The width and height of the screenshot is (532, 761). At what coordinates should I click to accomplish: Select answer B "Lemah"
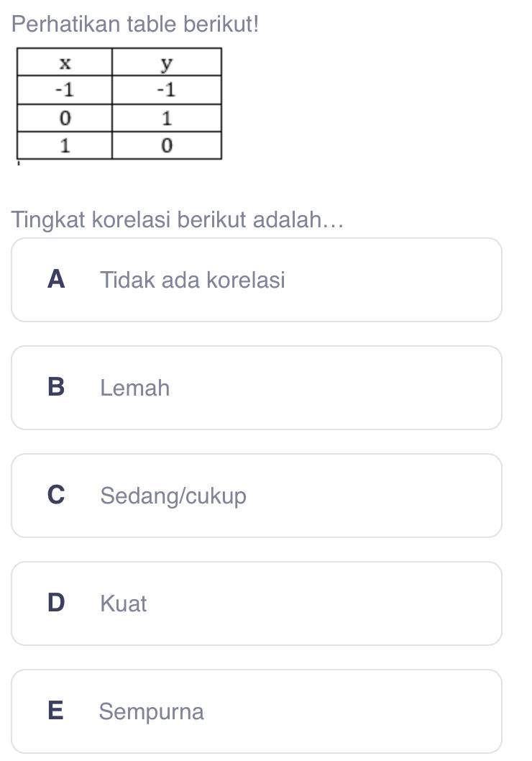click(x=257, y=388)
